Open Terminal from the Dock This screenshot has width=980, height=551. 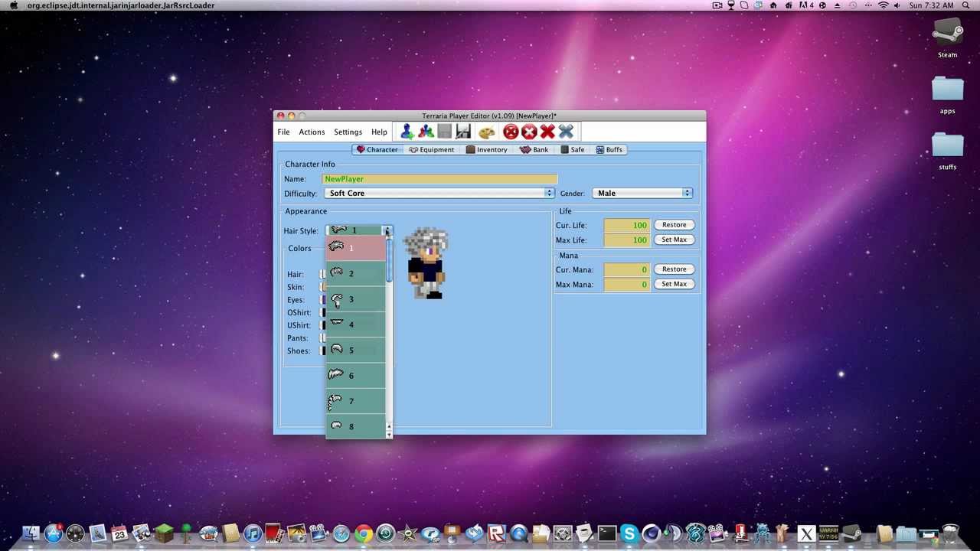point(607,533)
